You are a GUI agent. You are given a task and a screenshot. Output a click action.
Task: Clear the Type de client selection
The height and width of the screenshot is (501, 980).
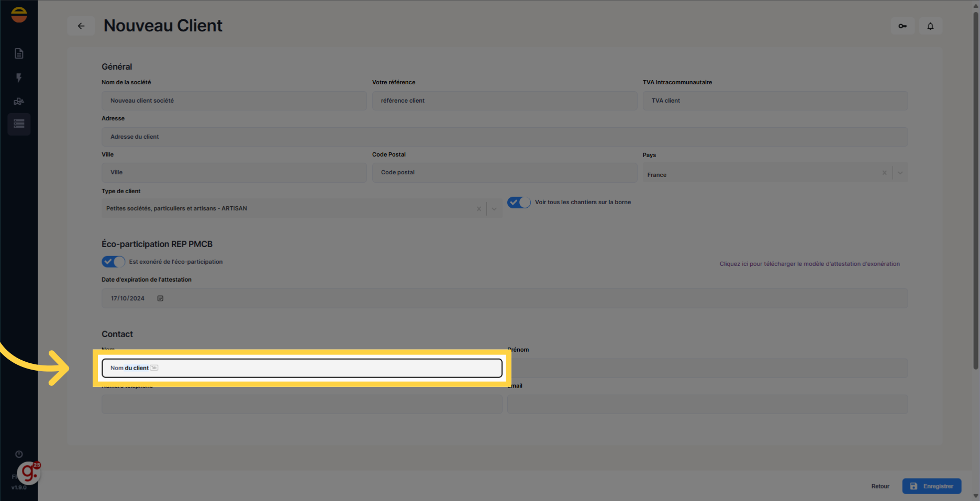(x=478, y=208)
